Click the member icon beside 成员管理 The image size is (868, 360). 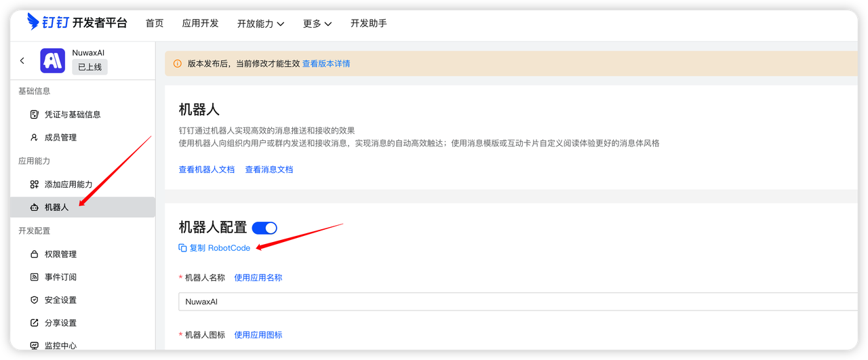pyautogui.click(x=35, y=138)
